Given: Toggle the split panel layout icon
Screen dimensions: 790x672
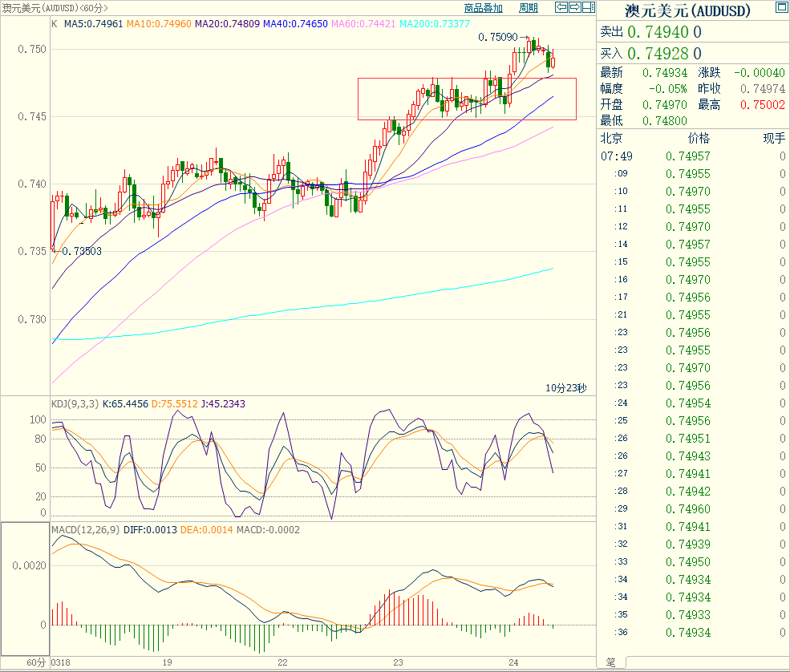Looking at the screenshot, I should coord(588,8).
